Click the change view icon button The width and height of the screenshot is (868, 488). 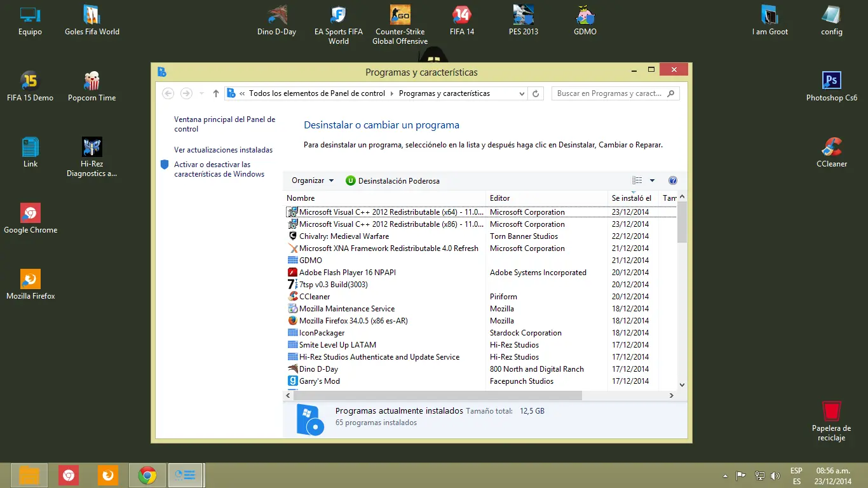pyautogui.click(x=637, y=180)
